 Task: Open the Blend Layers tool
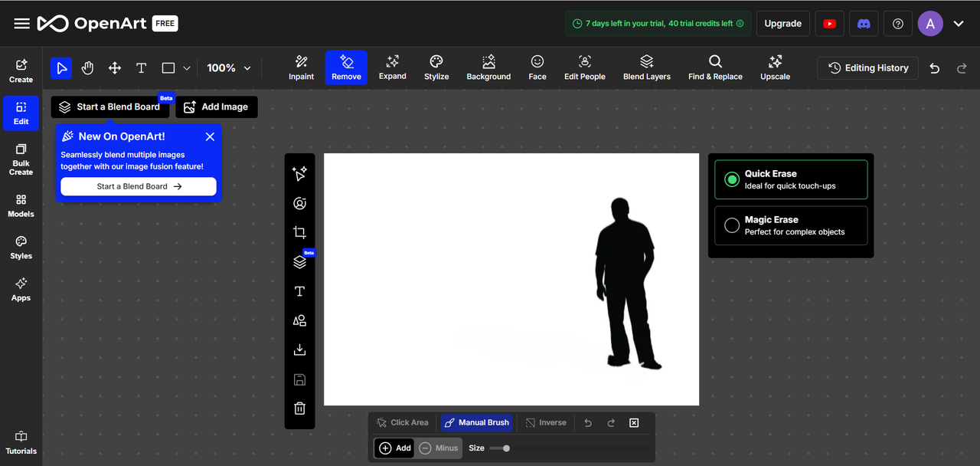[x=647, y=67]
